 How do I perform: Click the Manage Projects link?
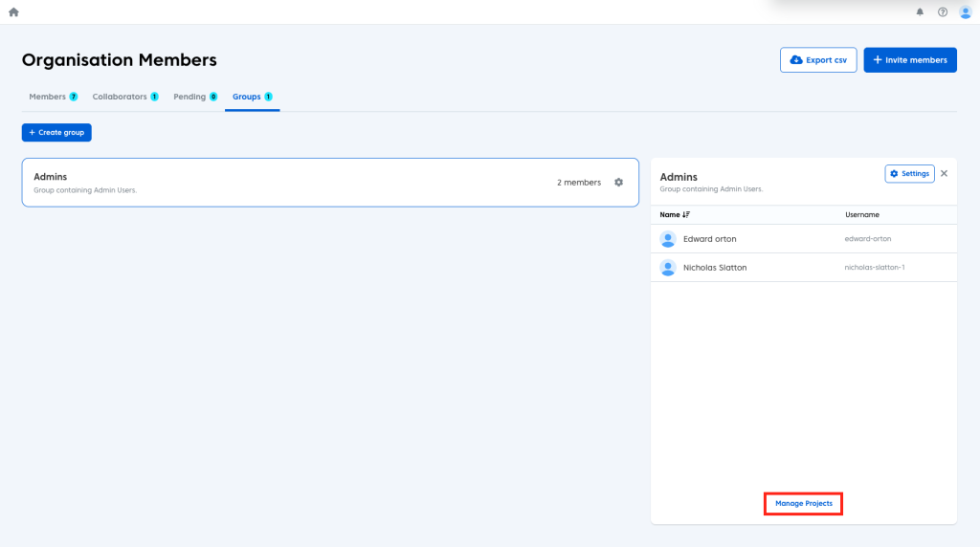[x=803, y=503]
